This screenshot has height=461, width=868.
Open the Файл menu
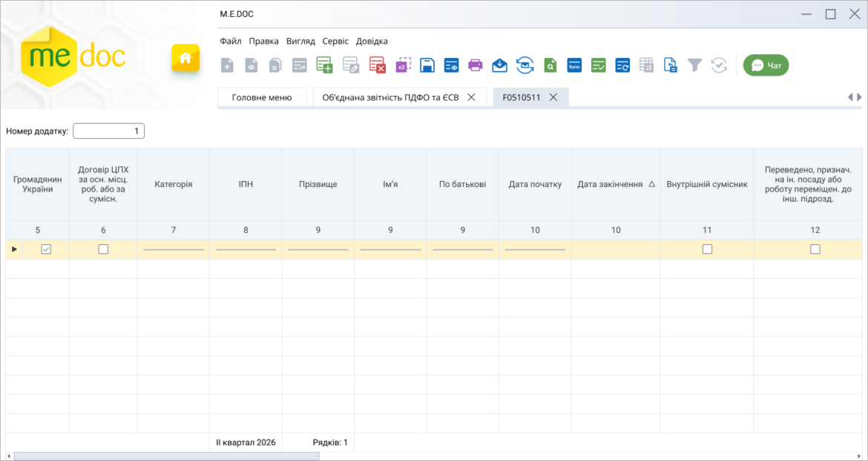(x=230, y=41)
